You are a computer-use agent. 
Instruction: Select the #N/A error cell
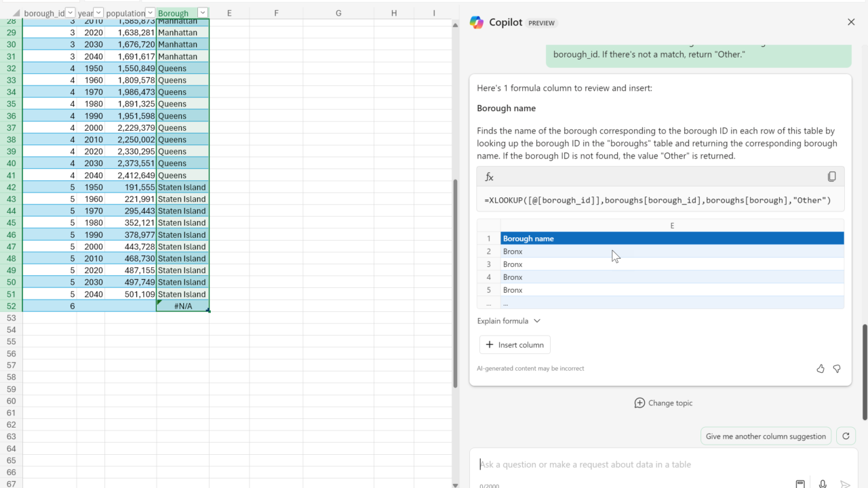pyautogui.click(x=183, y=306)
